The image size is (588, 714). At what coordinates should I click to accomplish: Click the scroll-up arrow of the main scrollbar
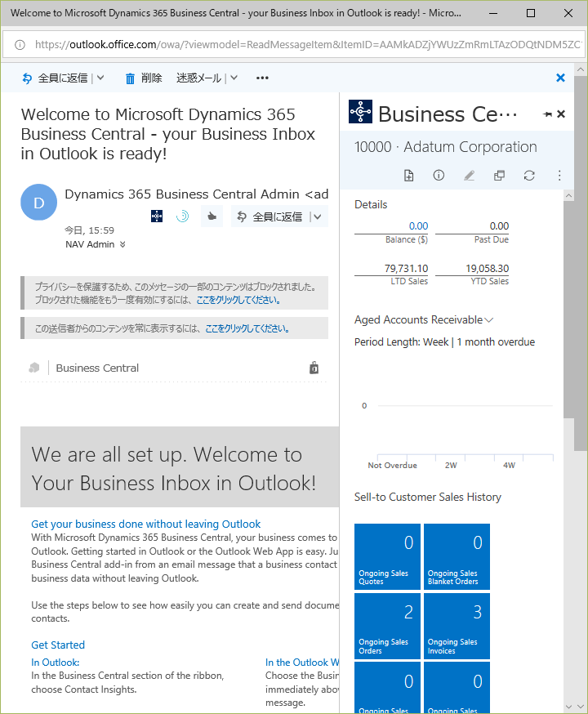(581, 69)
